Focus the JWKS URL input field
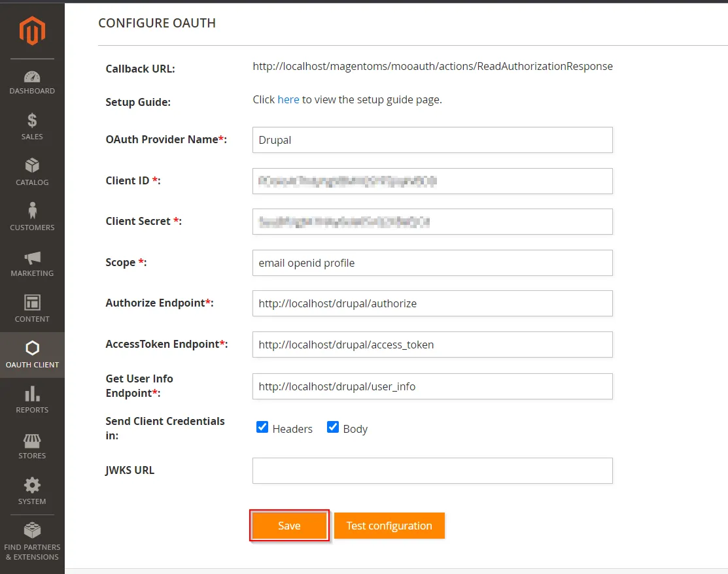The image size is (728, 574). (x=432, y=471)
